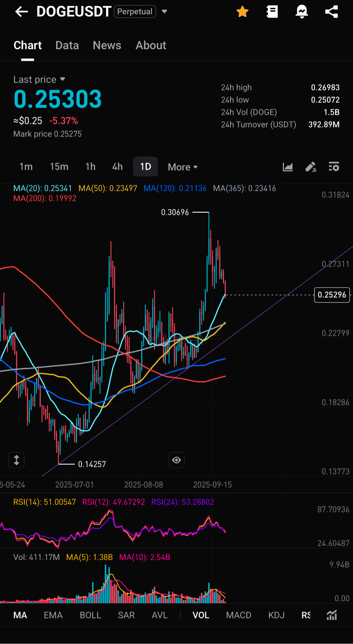Open the Last price dropdown
The width and height of the screenshot is (353, 644).
(x=63, y=79)
